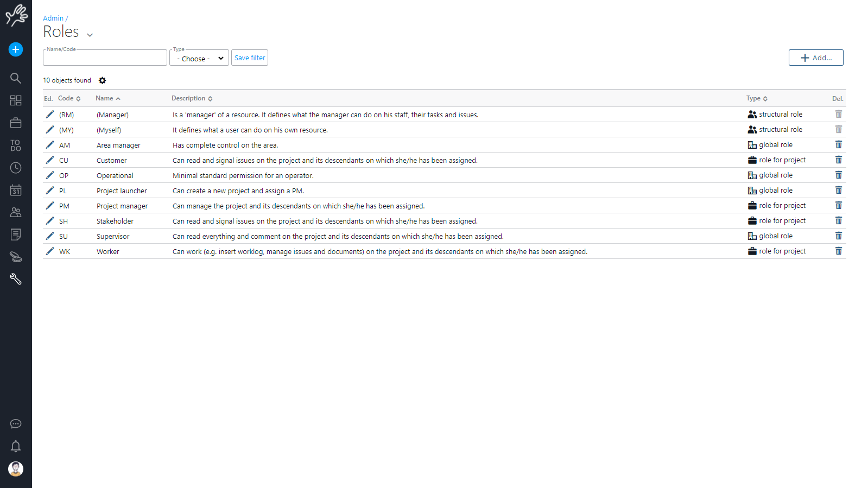Click the Admin breadcrumb link
868x488 pixels.
(x=53, y=18)
